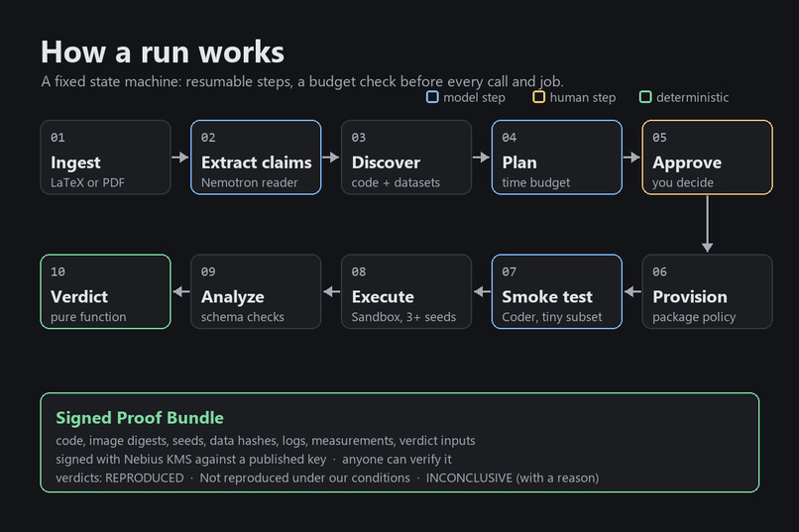799x532 pixels.
Task: Click 'Not reproduced under our conditions' text
Action: click(x=304, y=479)
